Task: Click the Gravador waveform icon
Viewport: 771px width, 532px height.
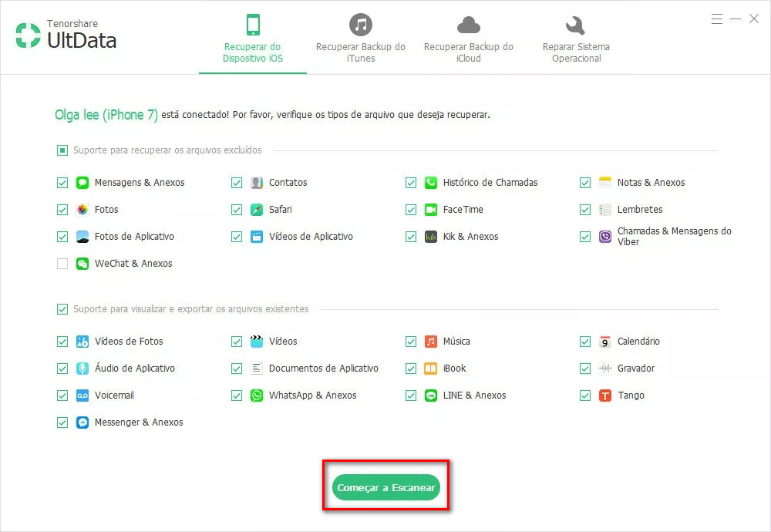Action: 604,369
